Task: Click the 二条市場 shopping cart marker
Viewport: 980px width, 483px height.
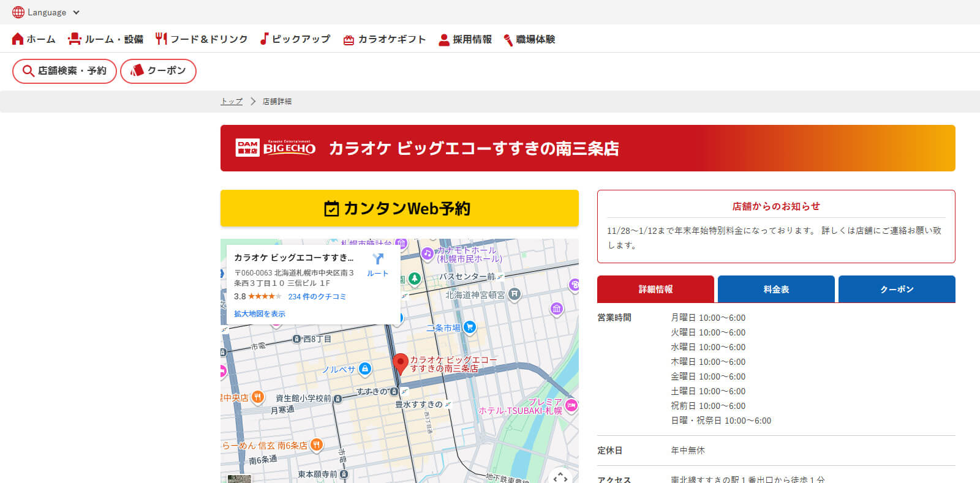Action: tap(470, 328)
